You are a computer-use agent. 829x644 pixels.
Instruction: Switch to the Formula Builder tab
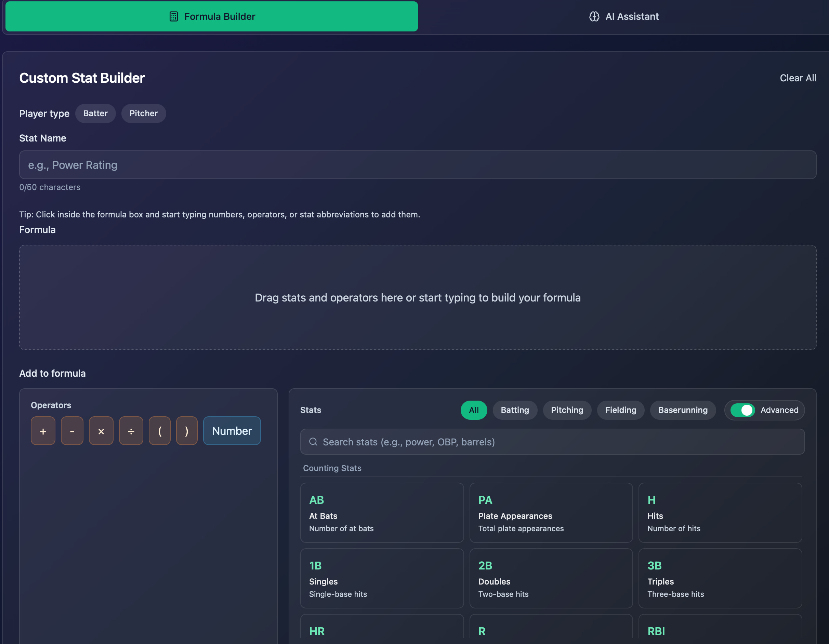(x=211, y=16)
